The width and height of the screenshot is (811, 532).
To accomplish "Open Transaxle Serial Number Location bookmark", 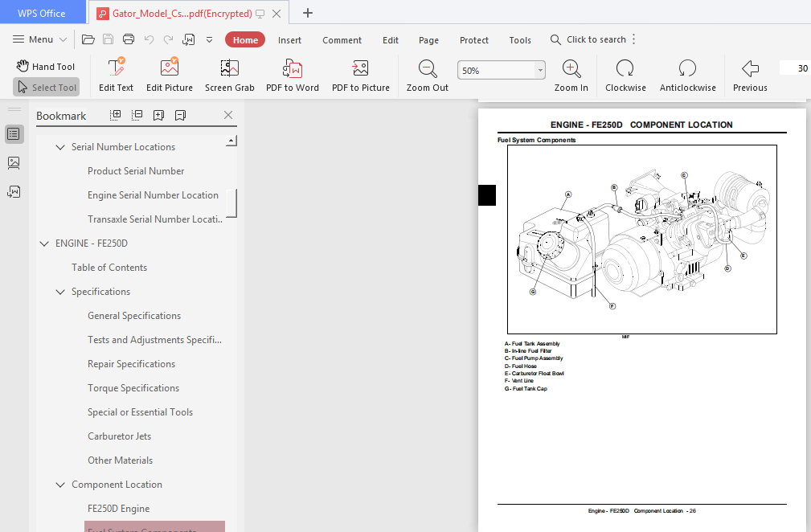I will [x=154, y=219].
